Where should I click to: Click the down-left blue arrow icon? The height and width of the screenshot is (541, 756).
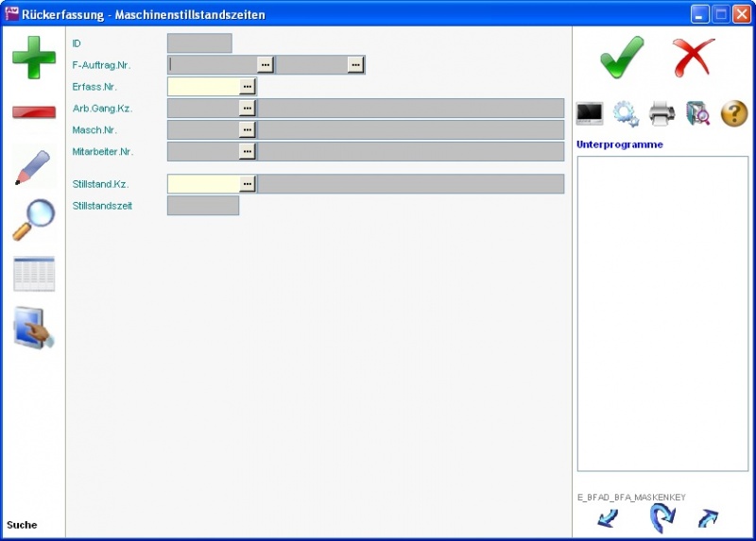click(609, 517)
